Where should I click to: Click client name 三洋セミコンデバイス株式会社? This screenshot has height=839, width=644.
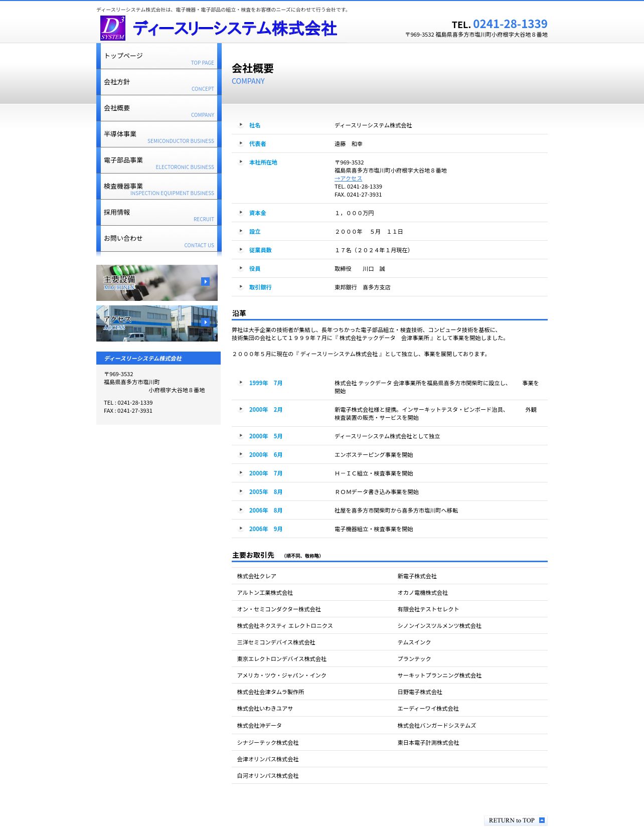276,642
